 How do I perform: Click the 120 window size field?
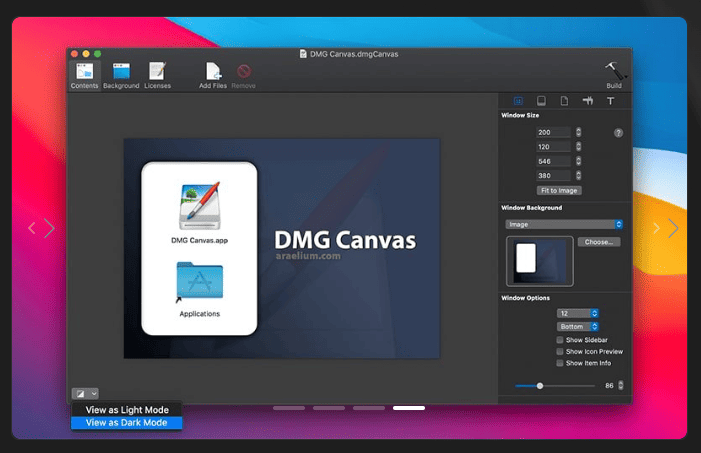553,147
